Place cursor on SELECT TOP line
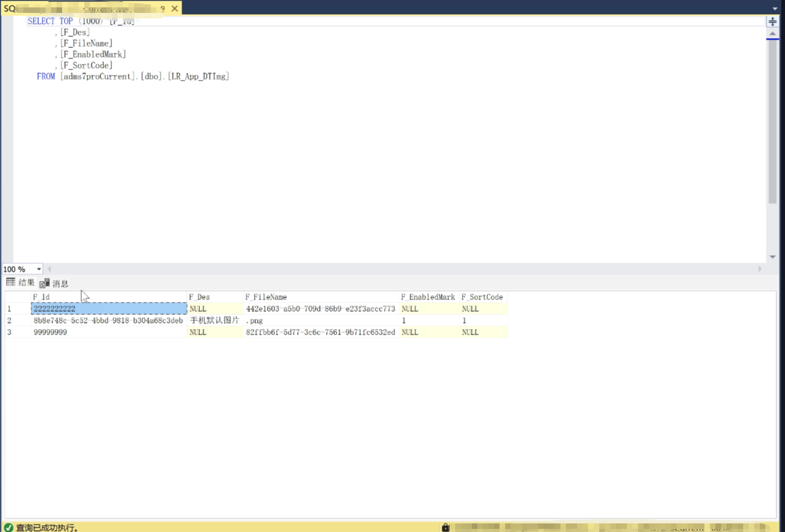The height and width of the screenshot is (532, 785). (81, 21)
